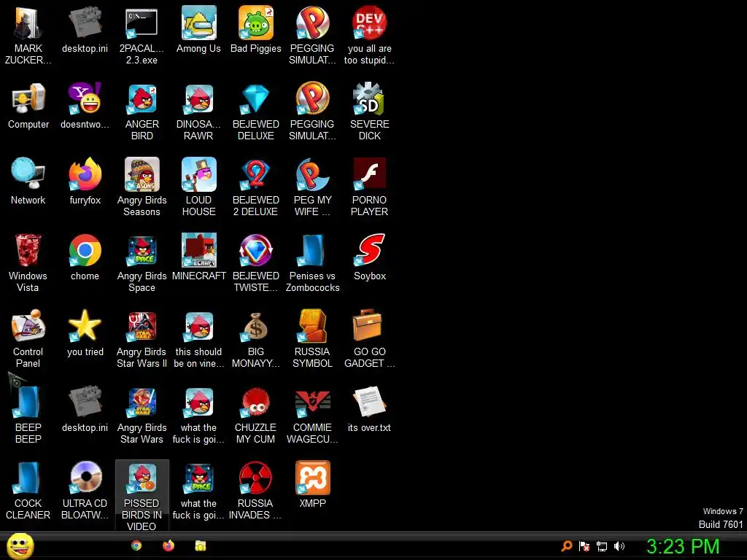Select the BEJEWED 2 DELUXE shortcut
Screen dimensions: 747x560
[256, 187]
